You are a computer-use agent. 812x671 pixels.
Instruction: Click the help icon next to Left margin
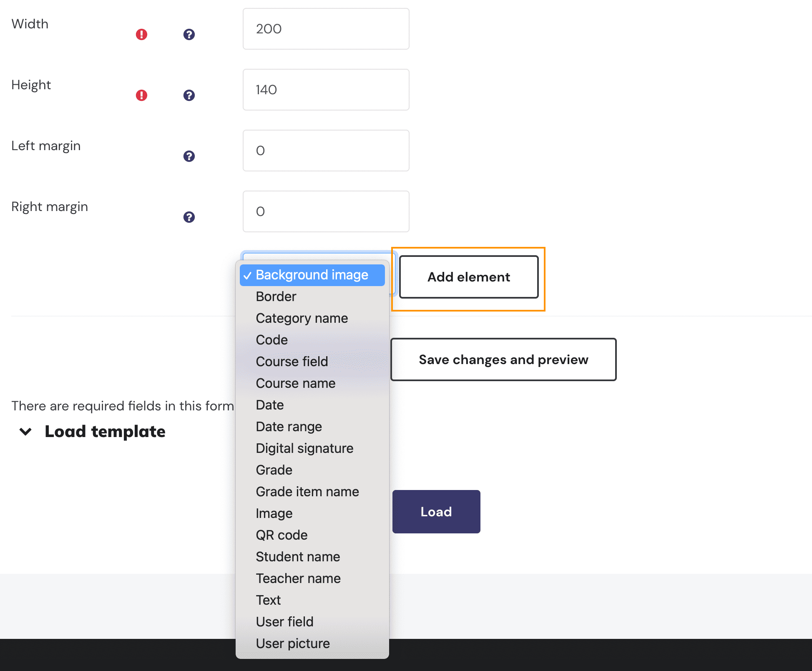coord(189,156)
